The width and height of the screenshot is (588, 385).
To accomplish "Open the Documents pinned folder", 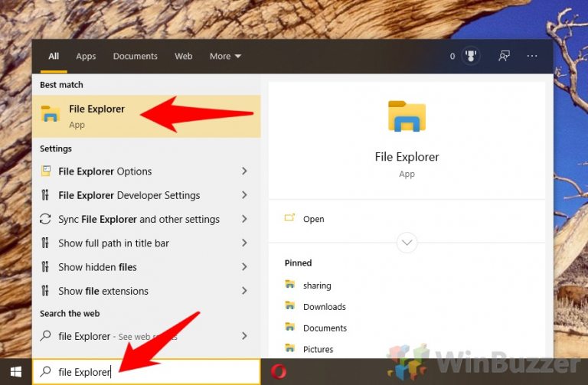I will [x=325, y=328].
